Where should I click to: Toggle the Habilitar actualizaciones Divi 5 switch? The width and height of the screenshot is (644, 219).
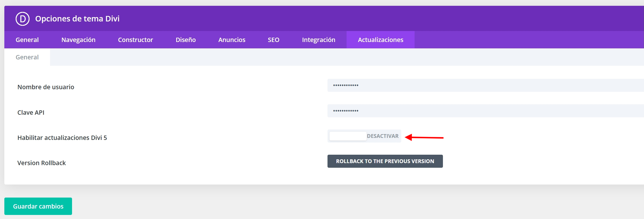[x=364, y=136]
